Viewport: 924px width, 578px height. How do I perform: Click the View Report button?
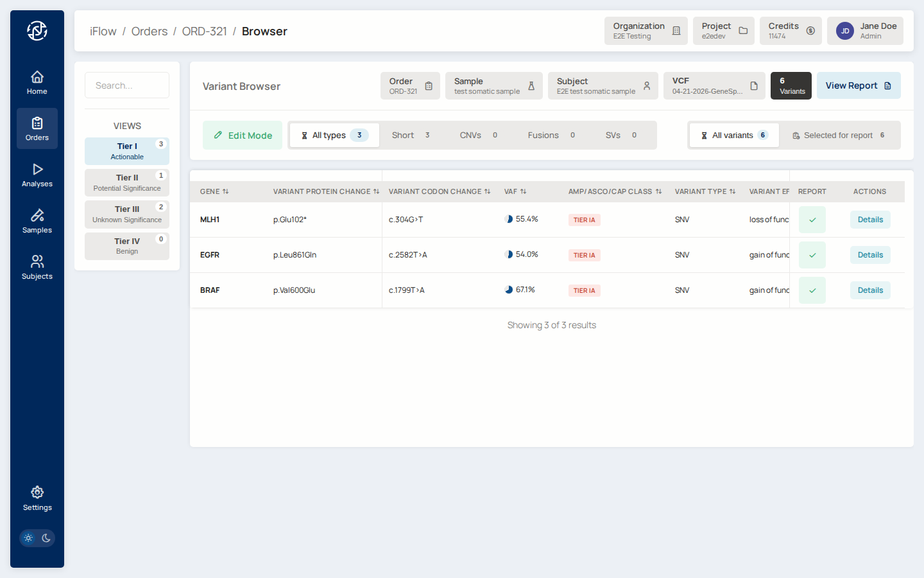[x=858, y=86]
